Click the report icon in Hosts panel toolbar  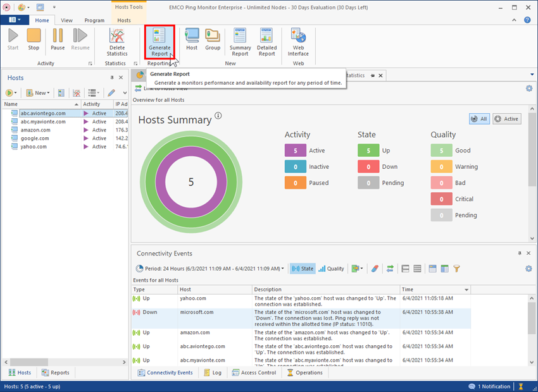click(61, 93)
